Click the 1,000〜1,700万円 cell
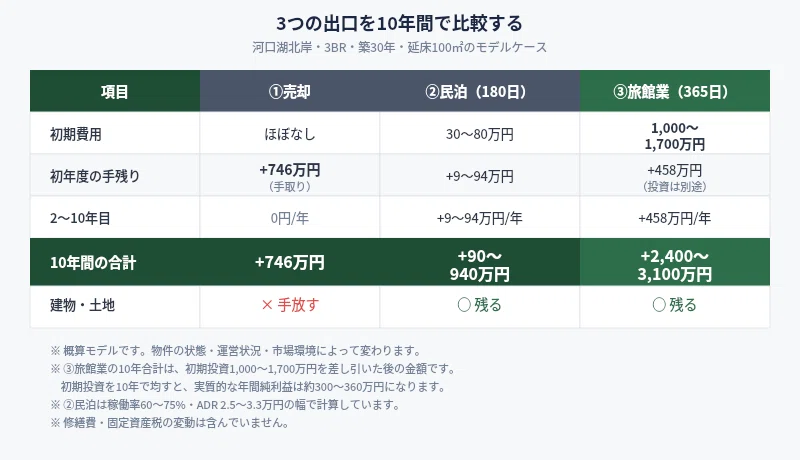The image size is (800, 460). (x=674, y=136)
